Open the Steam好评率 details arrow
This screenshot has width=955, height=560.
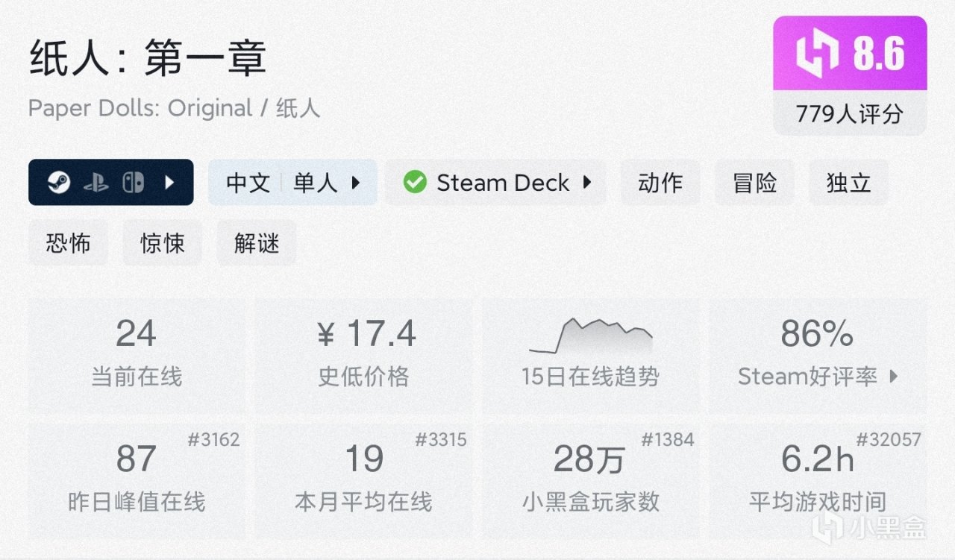coord(894,377)
